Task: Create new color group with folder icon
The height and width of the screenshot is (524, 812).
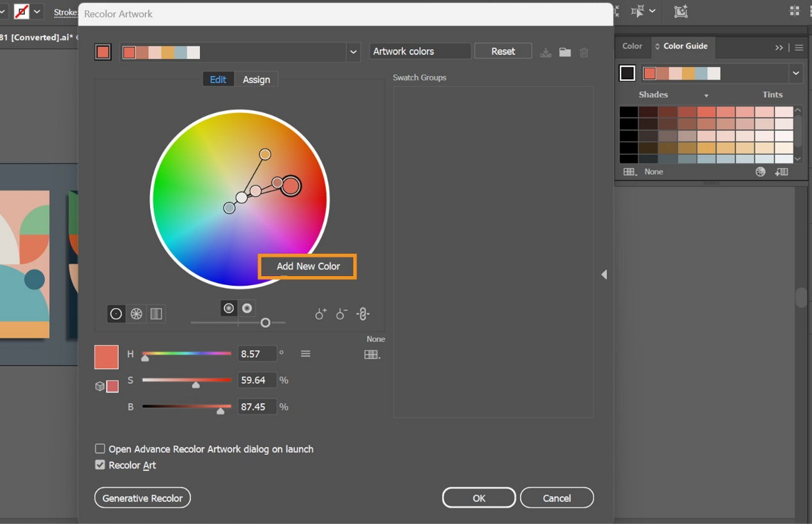Action: [565, 52]
